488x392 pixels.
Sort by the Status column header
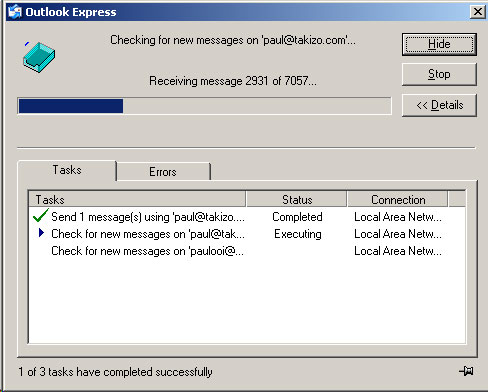pos(297,199)
